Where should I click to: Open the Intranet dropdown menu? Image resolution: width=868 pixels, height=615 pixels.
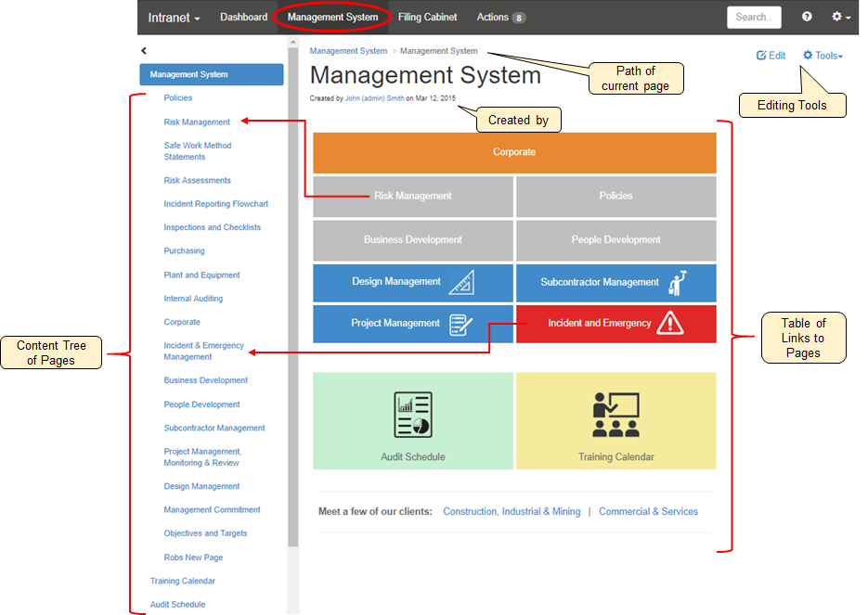tap(174, 18)
